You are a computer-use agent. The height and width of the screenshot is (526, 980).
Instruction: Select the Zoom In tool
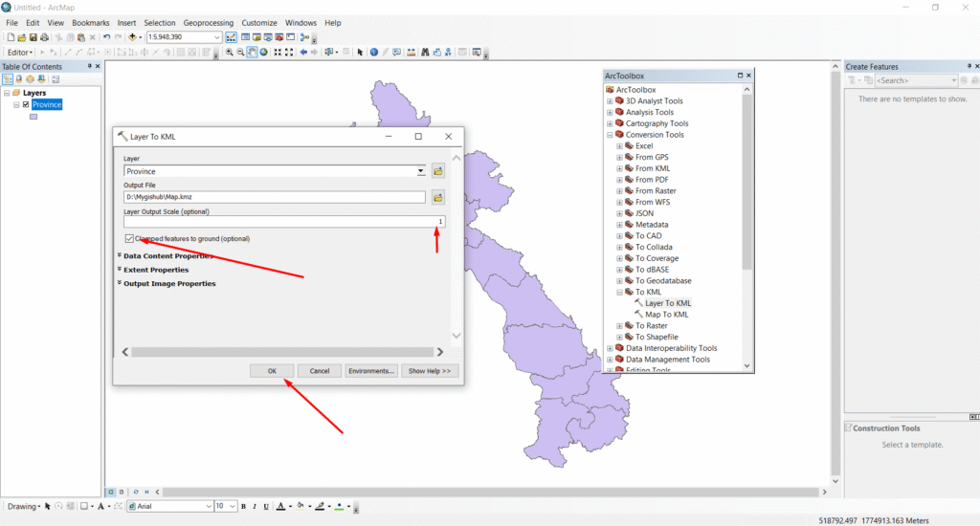[230, 52]
